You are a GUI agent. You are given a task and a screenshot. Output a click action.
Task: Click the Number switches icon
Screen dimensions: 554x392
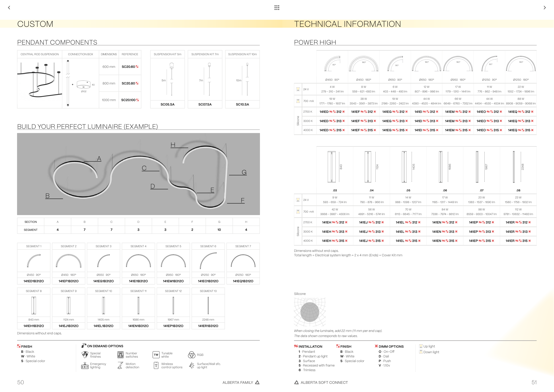coord(120,355)
